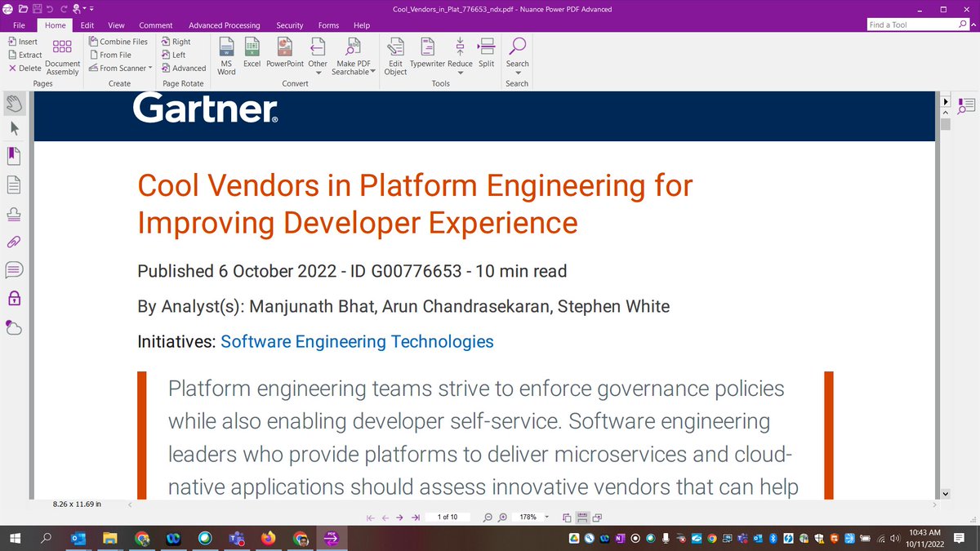Create PDF From File
Viewport: 980px width, 551px height.
109,55
